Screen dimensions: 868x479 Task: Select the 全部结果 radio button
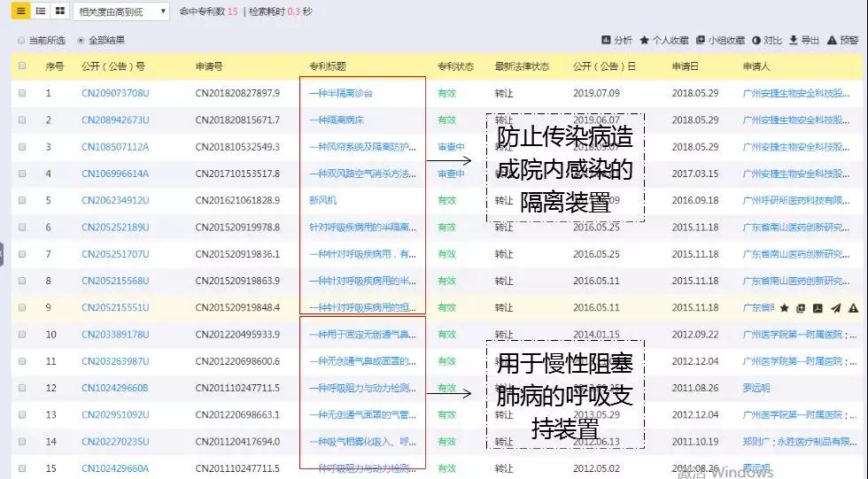pyautogui.click(x=81, y=41)
